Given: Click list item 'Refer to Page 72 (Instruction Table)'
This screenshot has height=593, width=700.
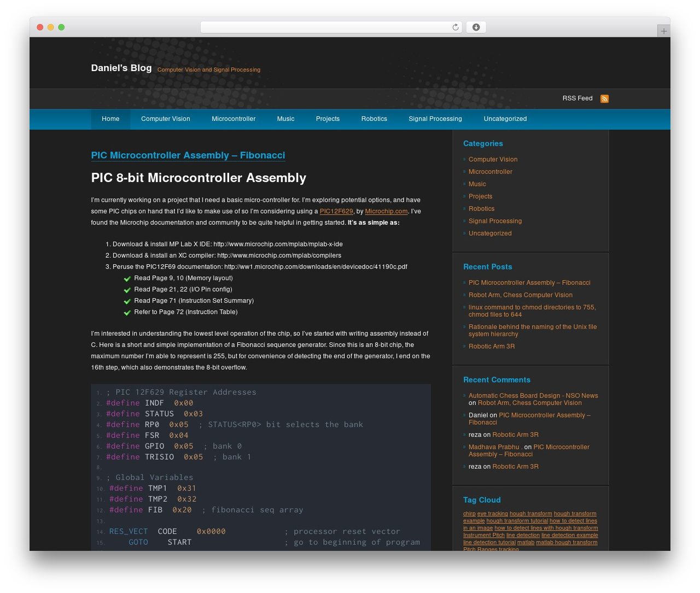Looking at the screenshot, I should click(x=186, y=312).
